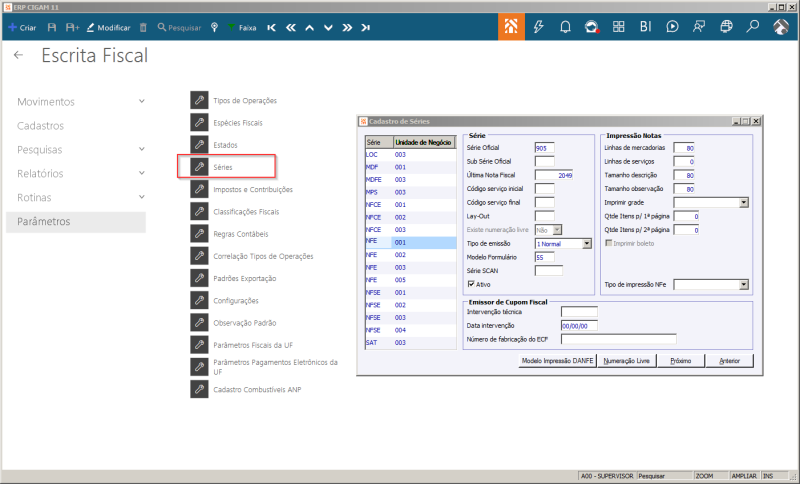800x484 pixels.
Task: Click the support headset icon
Action: pyautogui.click(x=592, y=27)
